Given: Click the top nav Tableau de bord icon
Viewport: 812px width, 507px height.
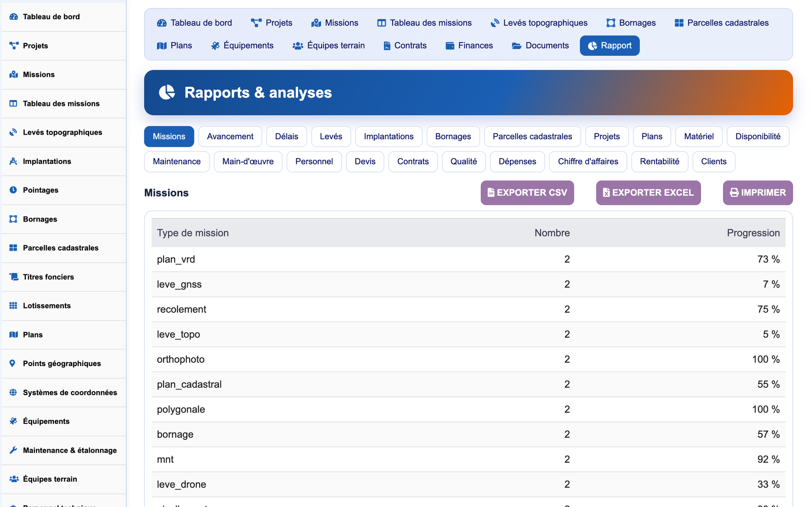Looking at the screenshot, I should (161, 23).
